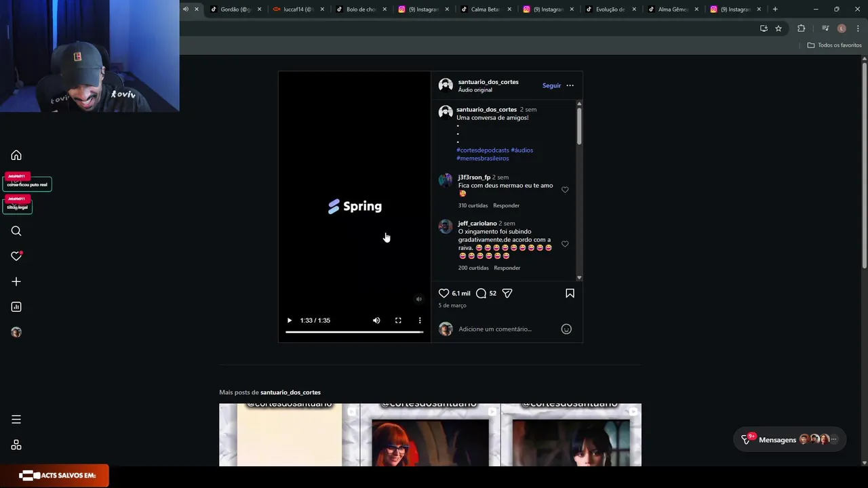Open post options three-dots menu
This screenshot has width=868, height=488.
tap(570, 85)
